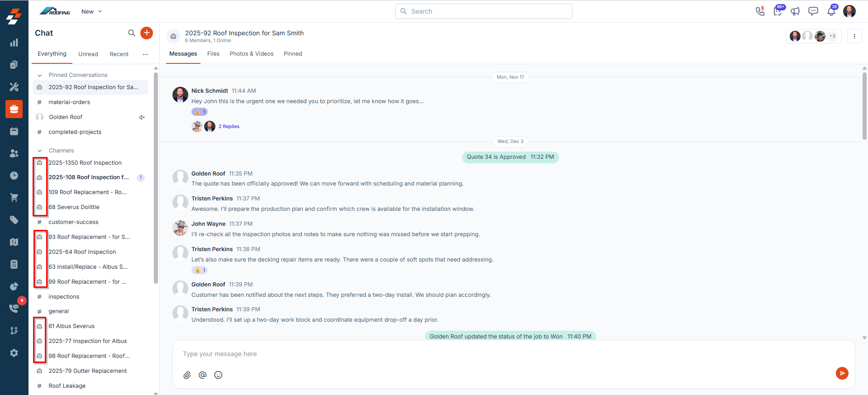Viewport: 868px width, 395px height.
Task: Open the 68 Severus Dolittle channel
Action: 91,207
